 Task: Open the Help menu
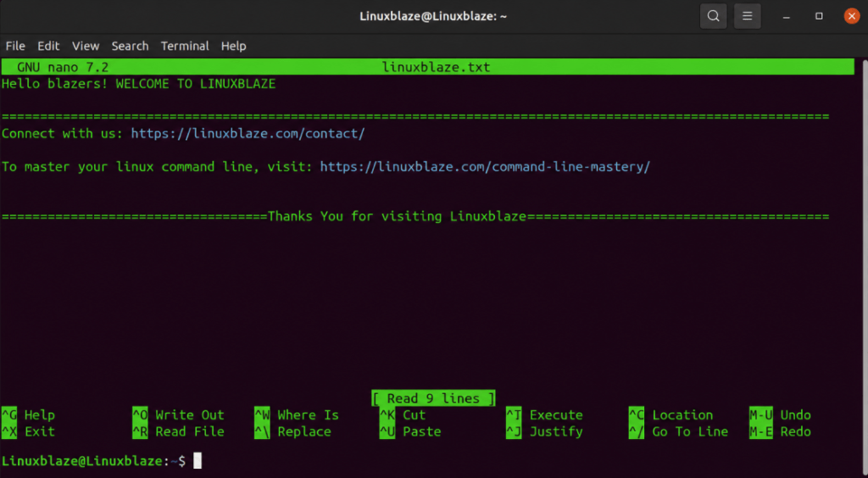coord(234,46)
